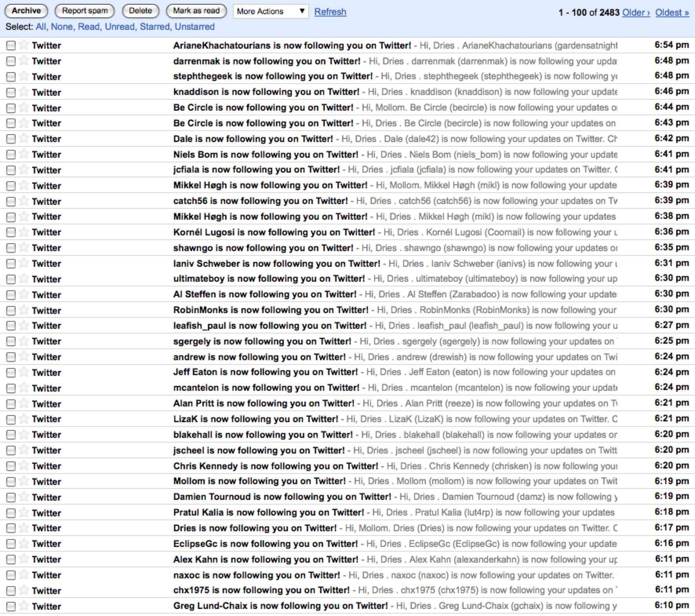
Task: Select Read messages
Action: 89,27
